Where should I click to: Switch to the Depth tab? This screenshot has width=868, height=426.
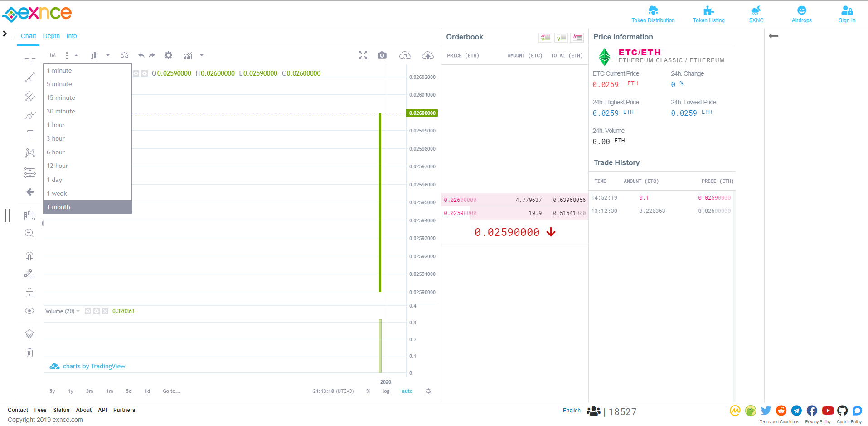(51, 36)
